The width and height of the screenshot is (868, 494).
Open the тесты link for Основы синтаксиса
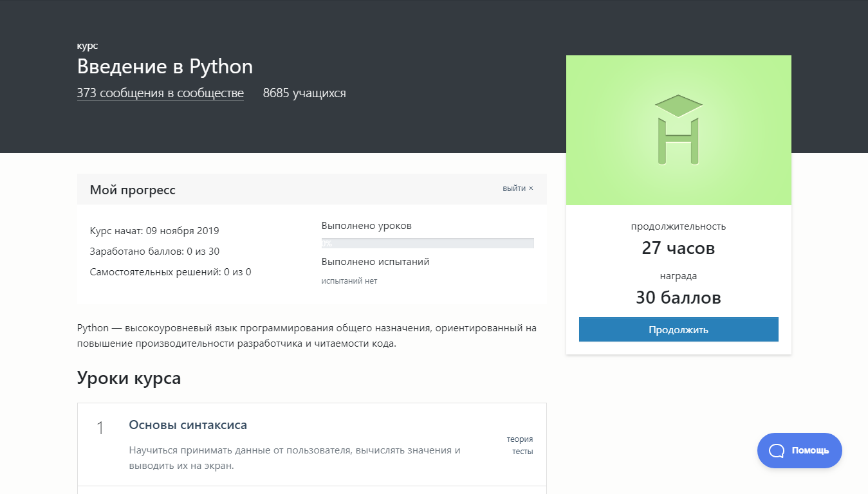pyautogui.click(x=522, y=451)
